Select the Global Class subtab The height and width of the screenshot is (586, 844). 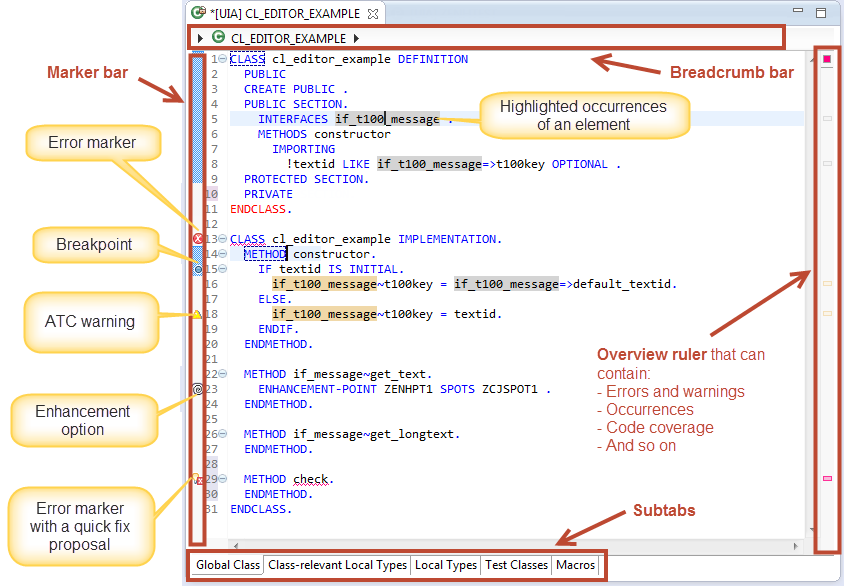[226, 565]
